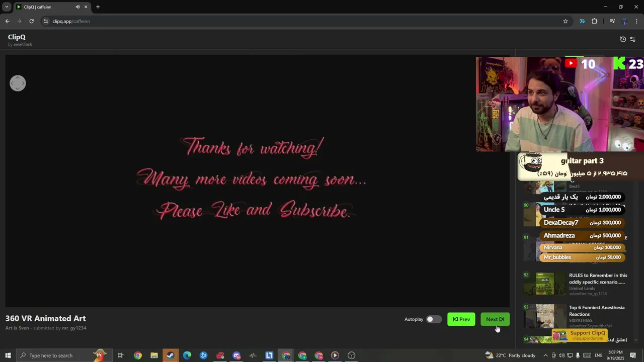The width and height of the screenshot is (644, 362).
Task: Open ClipQ settings sliders icon
Action: pyautogui.click(x=632, y=39)
